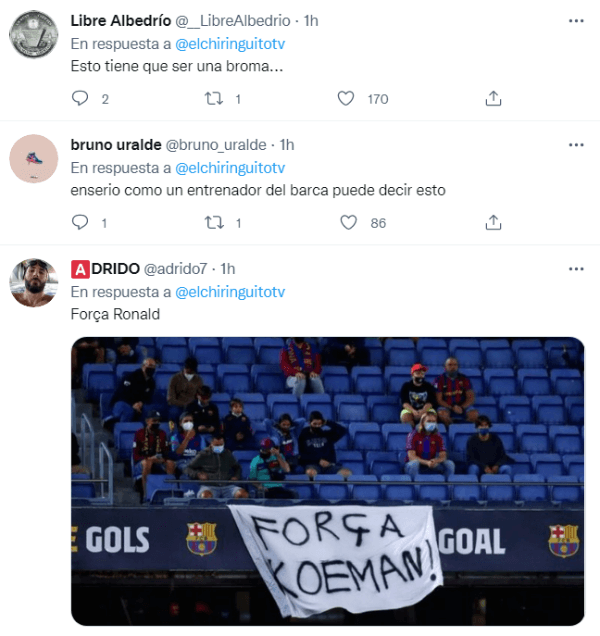Open more options on ADRIDO's tweet

point(576,269)
